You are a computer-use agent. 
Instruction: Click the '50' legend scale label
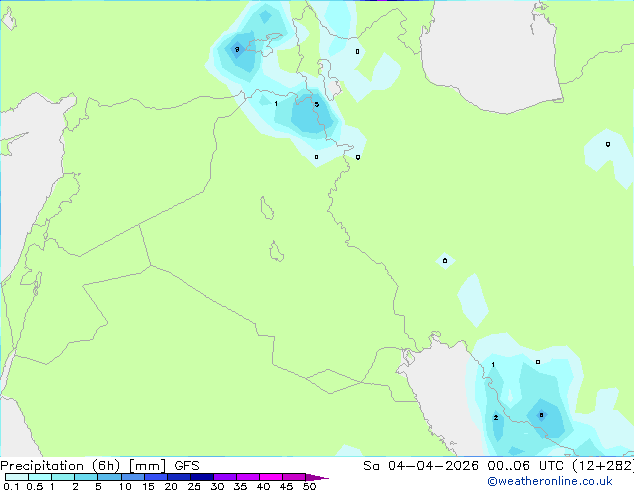(x=309, y=486)
